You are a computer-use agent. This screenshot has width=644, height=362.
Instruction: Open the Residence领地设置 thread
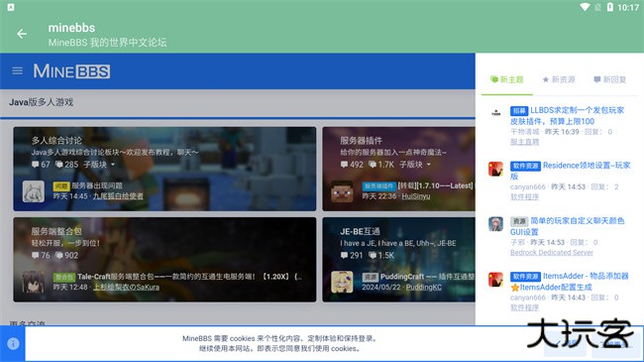pos(570,171)
